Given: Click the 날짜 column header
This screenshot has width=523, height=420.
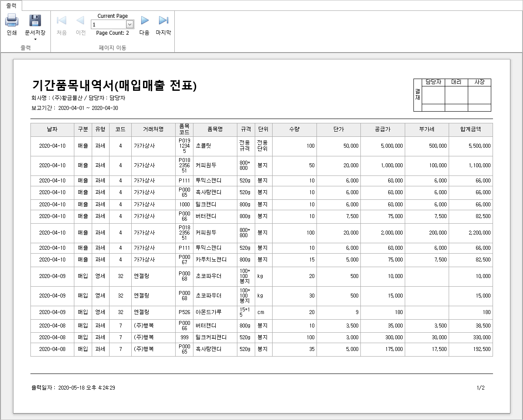Looking at the screenshot, I should 52,129.
